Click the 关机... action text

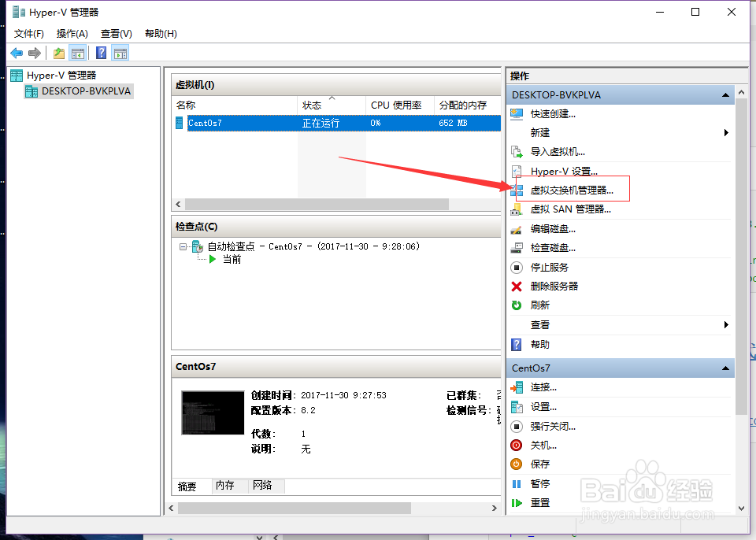(544, 446)
